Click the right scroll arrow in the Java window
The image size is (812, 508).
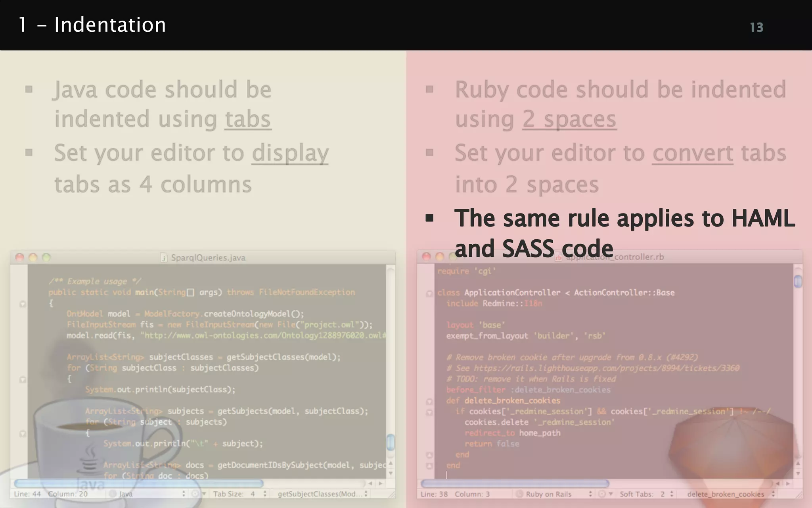click(381, 483)
